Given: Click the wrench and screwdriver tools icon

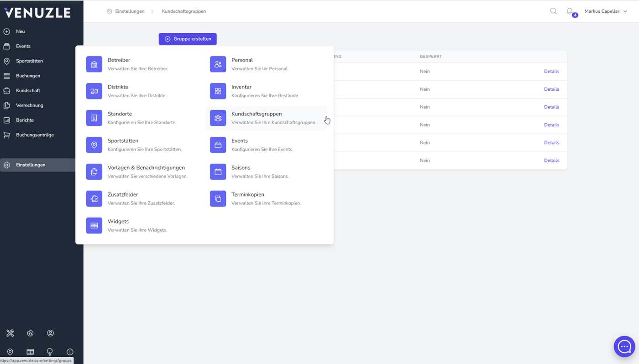Looking at the screenshot, I should click(10, 333).
